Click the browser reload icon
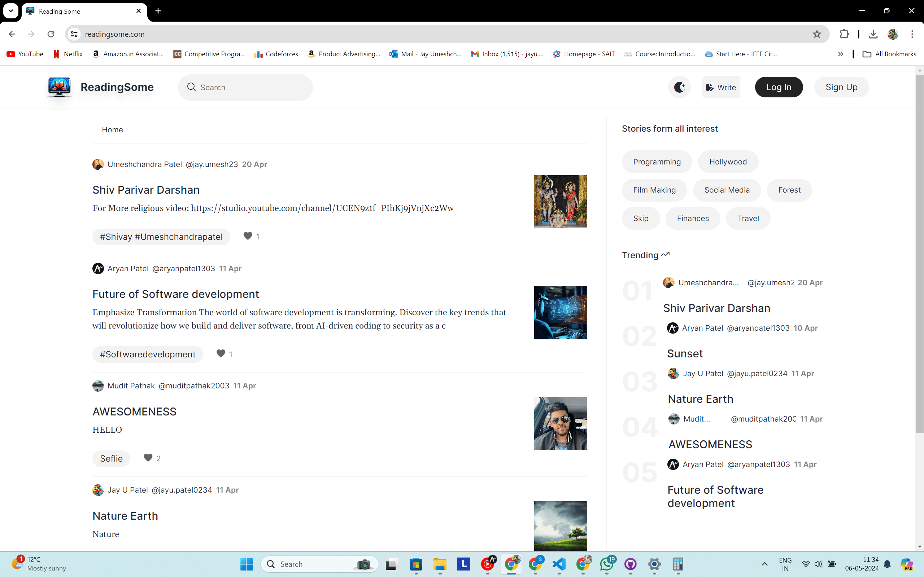Screen dimensions: 924x577 click(x=51, y=34)
